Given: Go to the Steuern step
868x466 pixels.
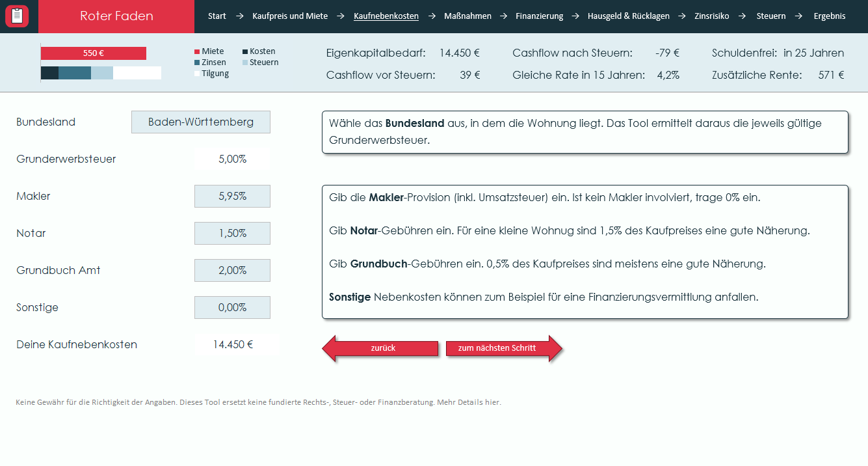Looking at the screenshot, I should point(770,16).
